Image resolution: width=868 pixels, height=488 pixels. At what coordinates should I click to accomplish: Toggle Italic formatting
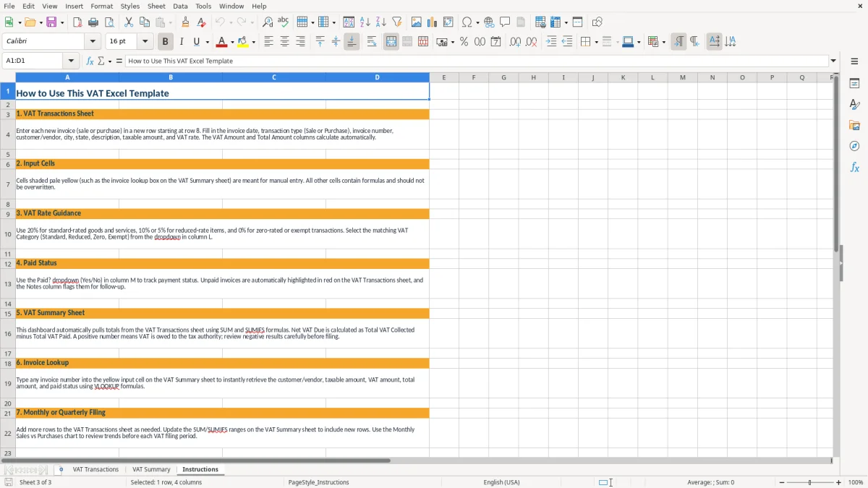[x=182, y=42]
